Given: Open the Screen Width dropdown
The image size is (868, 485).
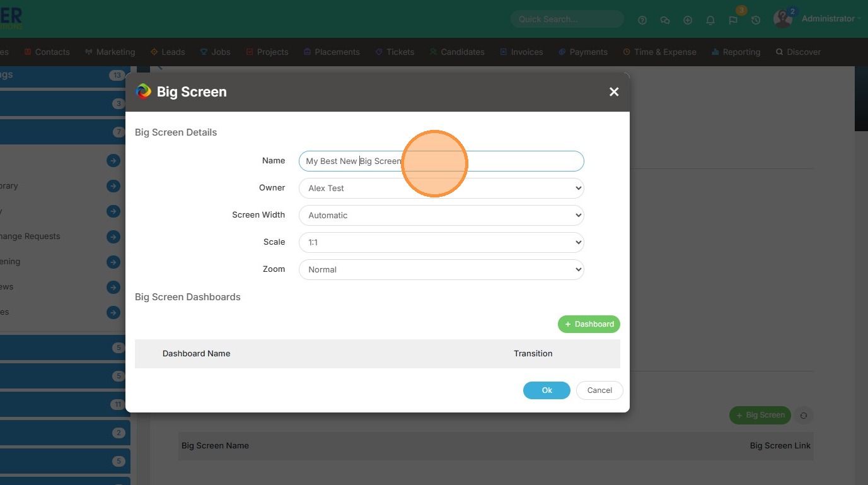Looking at the screenshot, I should [441, 215].
